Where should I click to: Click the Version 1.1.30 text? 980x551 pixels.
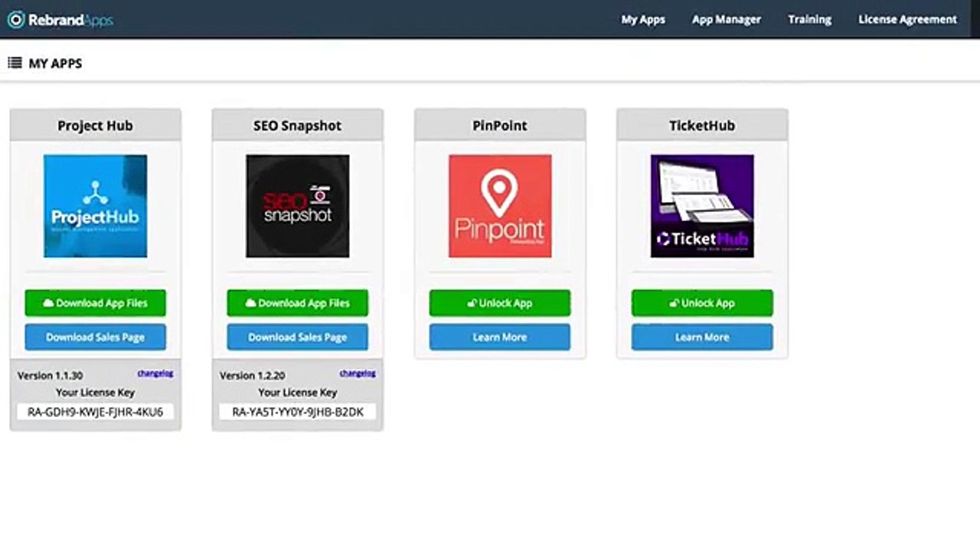coord(50,376)
